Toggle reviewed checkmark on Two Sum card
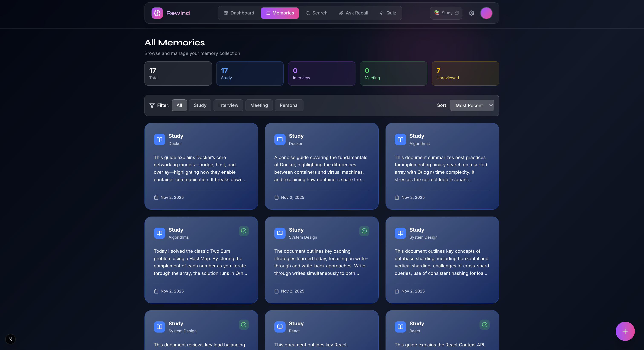 244,231
